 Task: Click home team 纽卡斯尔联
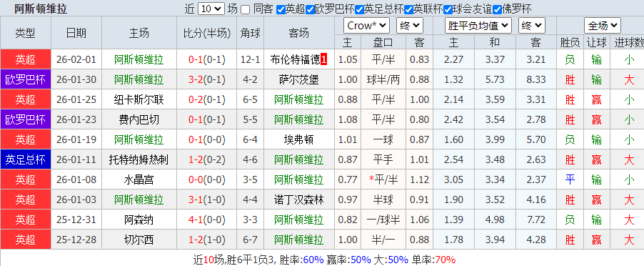pyautogui.click(x=139, y=99)
